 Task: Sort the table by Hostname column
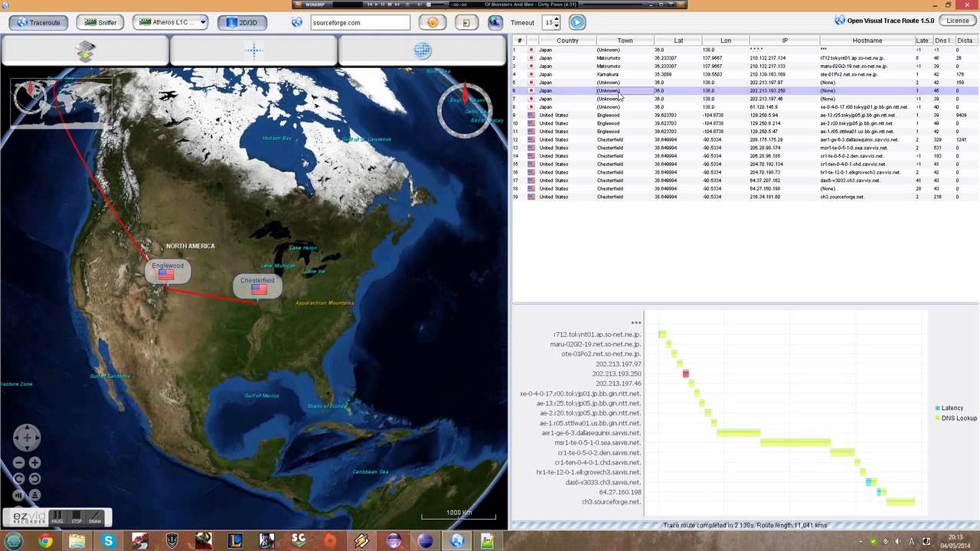[867, 41]
